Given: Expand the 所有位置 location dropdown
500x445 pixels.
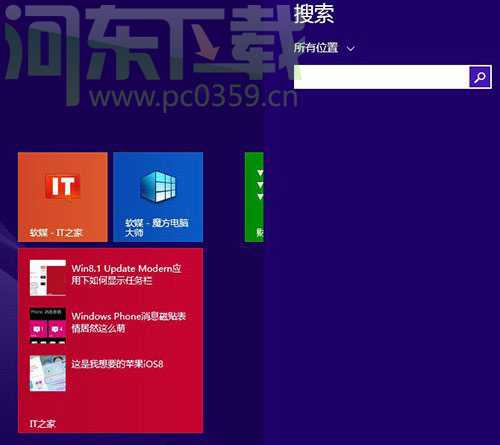Looking at the screenshot, I should (324, 48).
